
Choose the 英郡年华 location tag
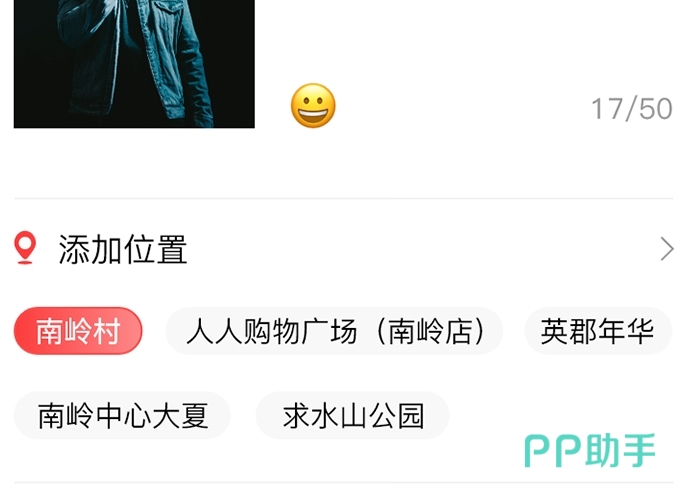coord(598,331)
